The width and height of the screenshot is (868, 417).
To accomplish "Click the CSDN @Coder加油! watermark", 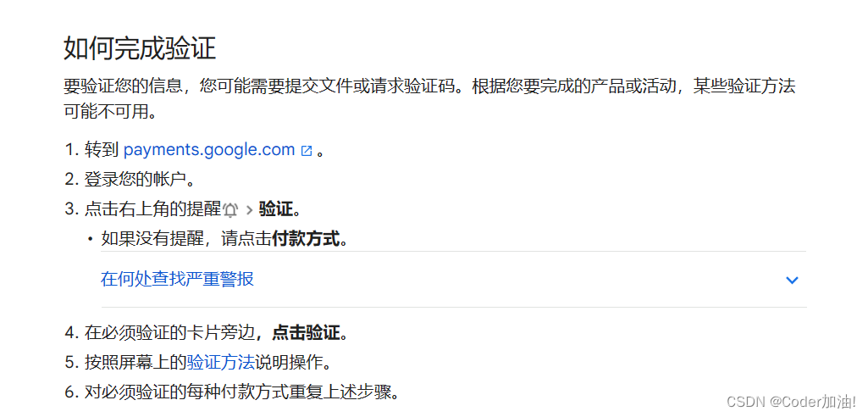I will coord(791,401).
